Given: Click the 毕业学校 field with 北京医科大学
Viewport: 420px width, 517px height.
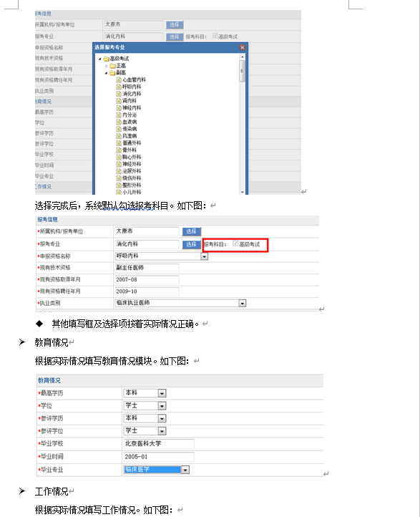Looking at the screenshot, I should (159, 444).
